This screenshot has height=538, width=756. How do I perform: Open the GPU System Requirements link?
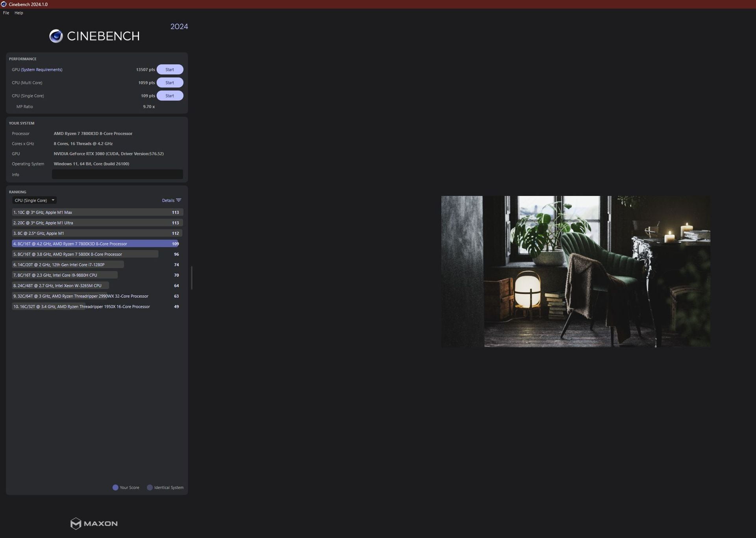pos(41,70)
